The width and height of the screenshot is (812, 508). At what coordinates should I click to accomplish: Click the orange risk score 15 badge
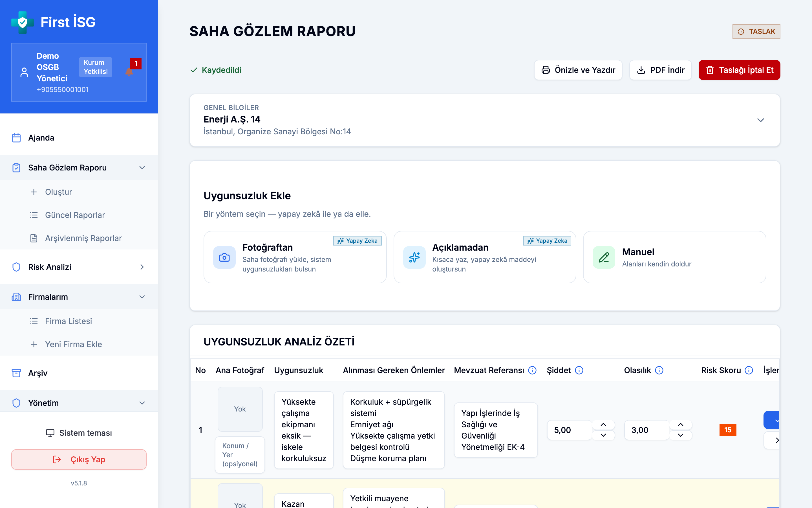(x=728, y=430)
